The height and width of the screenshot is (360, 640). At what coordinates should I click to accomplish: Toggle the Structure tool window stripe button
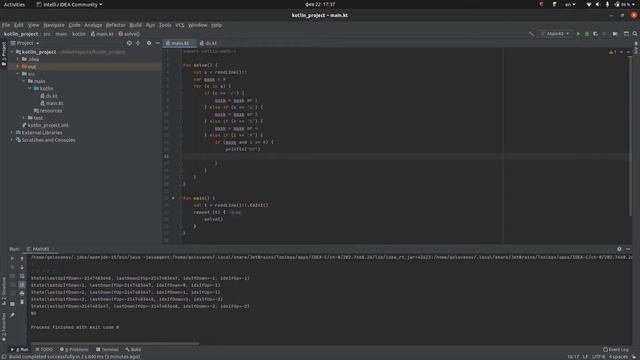coord(4,291)
